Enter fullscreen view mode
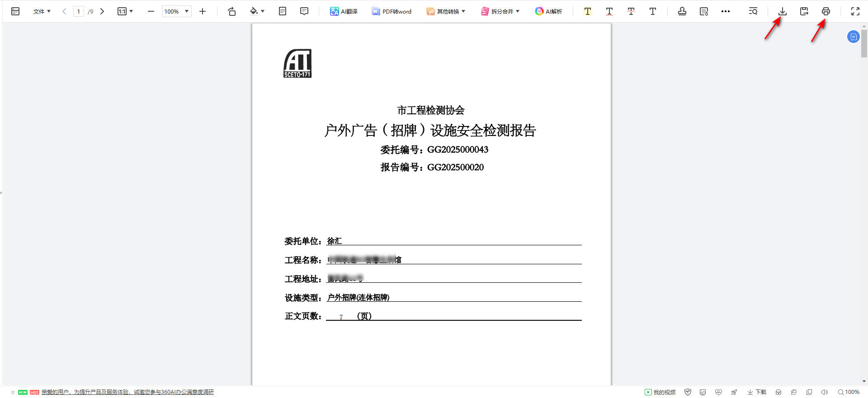 pos(855,11)
